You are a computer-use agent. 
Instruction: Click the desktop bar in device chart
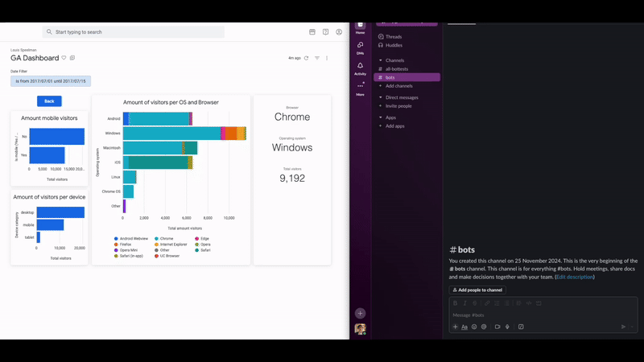(60, 212)
